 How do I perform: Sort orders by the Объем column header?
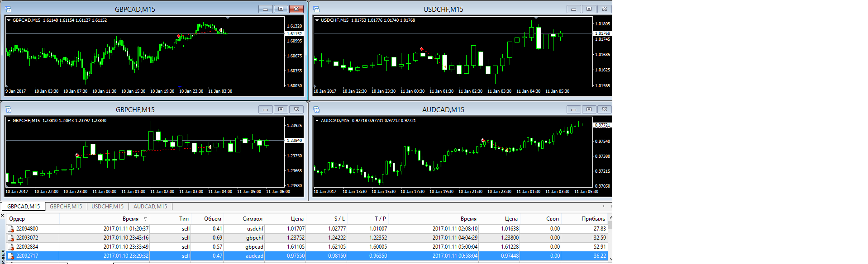[x=208, y=219]
